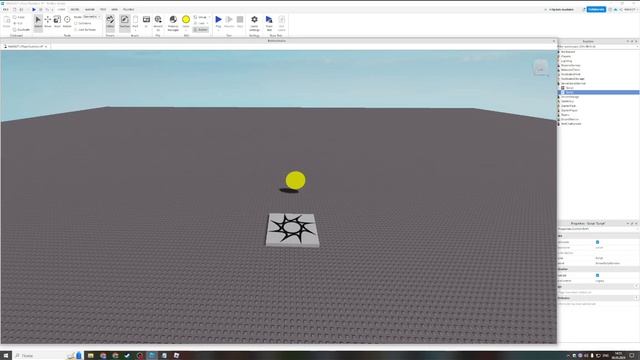This screenshot has width=640, height=360.
Task: Select Players in the Explorer tree
Action: [566, 56]
